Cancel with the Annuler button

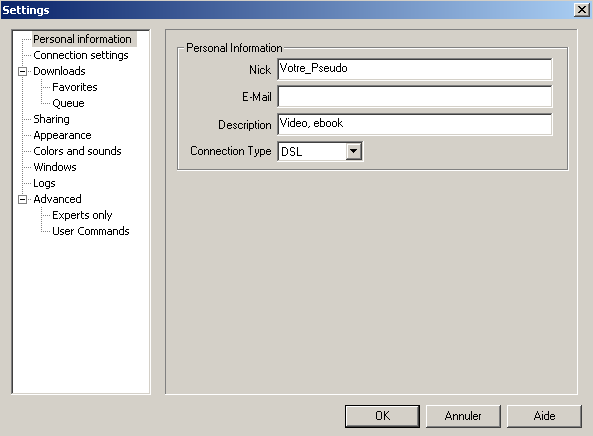463,416
